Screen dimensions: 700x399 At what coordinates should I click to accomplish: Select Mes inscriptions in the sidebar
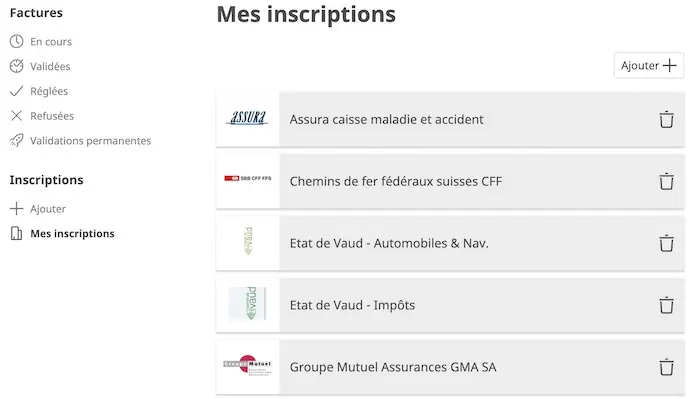pos(72,233)
